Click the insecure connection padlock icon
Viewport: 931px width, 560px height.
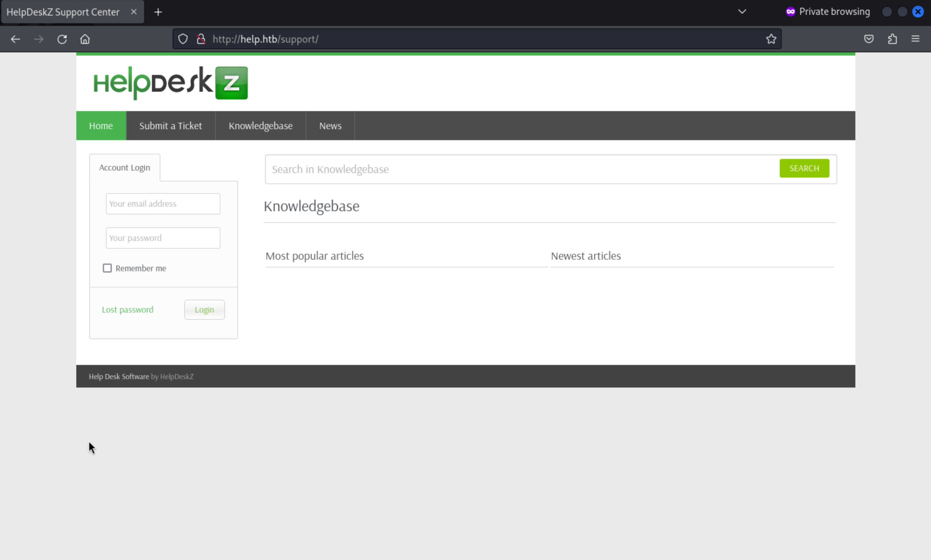pyautogui.click(x=201, y=39)
